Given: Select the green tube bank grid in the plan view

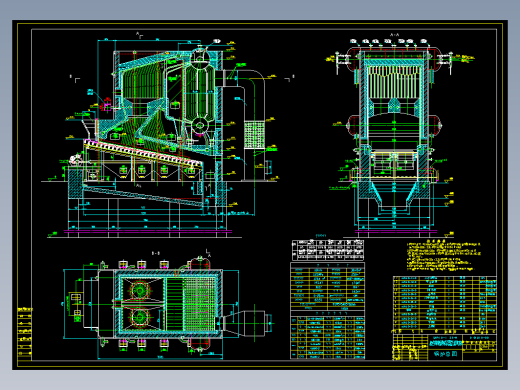Looking at the screenshot, I should tap(199, 304).
